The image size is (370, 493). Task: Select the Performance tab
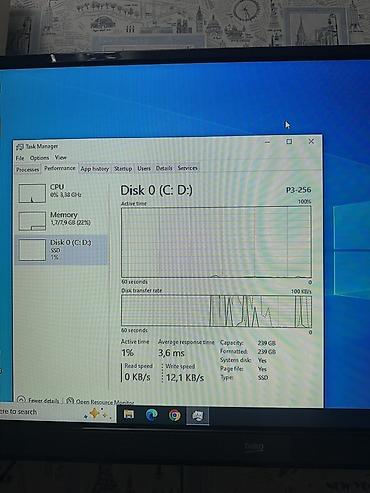click(x=60, y=168)
